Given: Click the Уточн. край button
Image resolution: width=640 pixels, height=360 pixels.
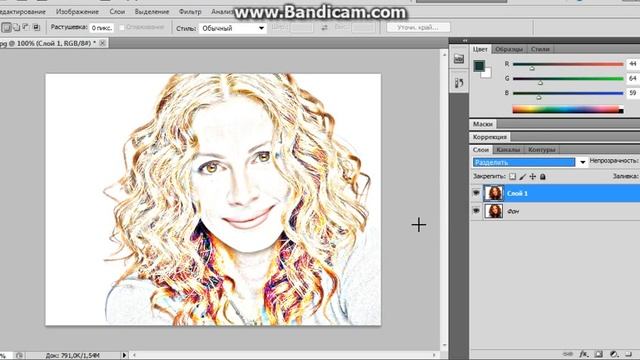Looking at the screenshot, I should (x=418, y=27).
